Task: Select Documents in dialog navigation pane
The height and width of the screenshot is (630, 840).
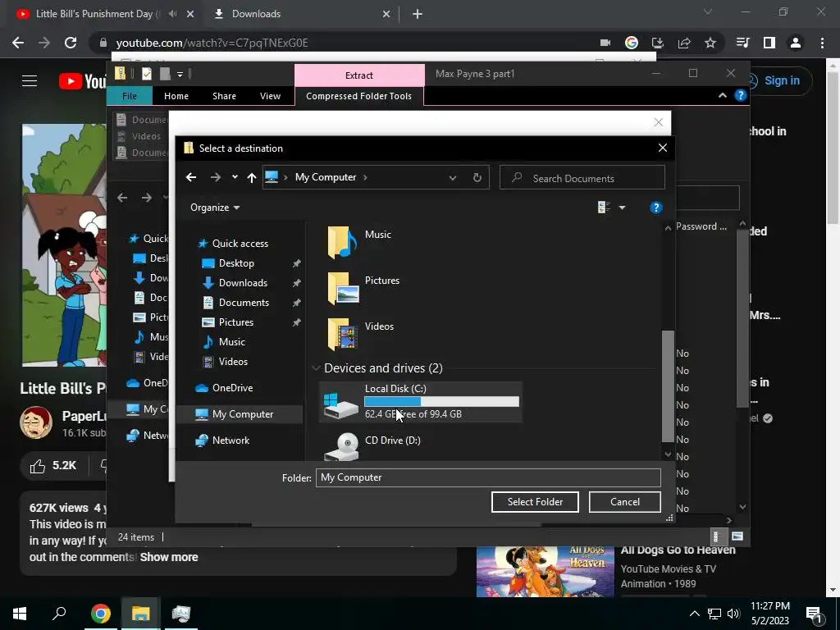Action: click(244, 303)
